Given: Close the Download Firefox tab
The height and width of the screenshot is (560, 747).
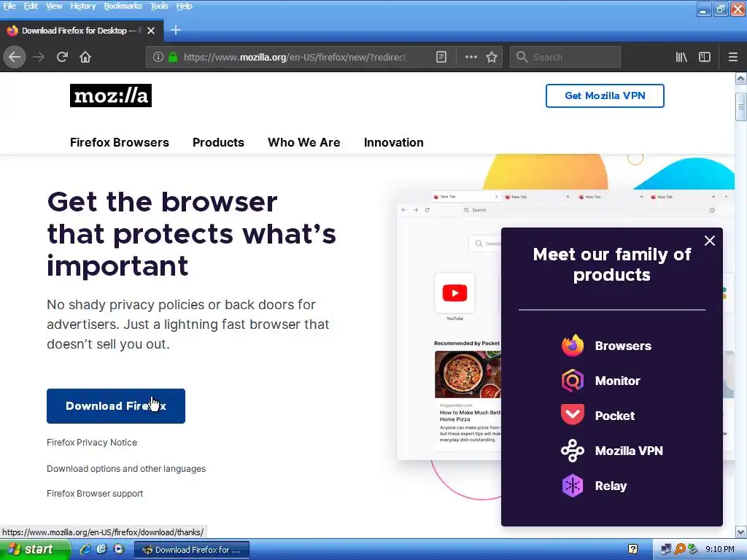Looking at the screenshot, I should click(151, 31).
